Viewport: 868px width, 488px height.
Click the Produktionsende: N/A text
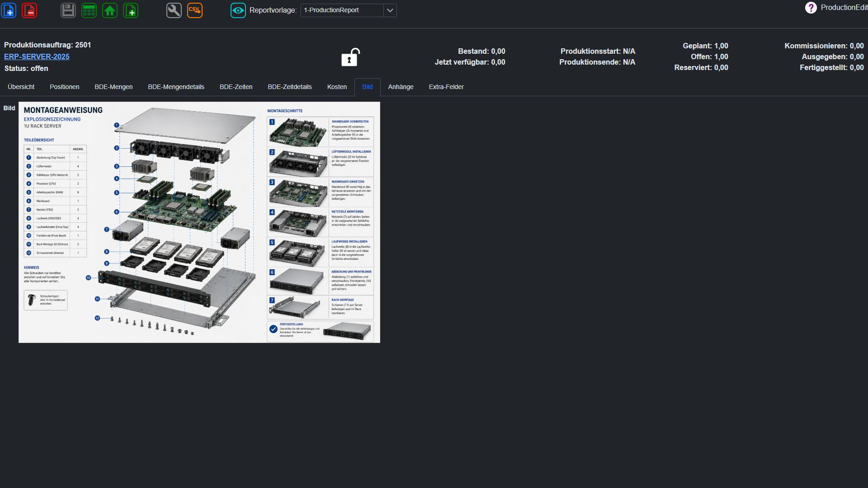597,62
